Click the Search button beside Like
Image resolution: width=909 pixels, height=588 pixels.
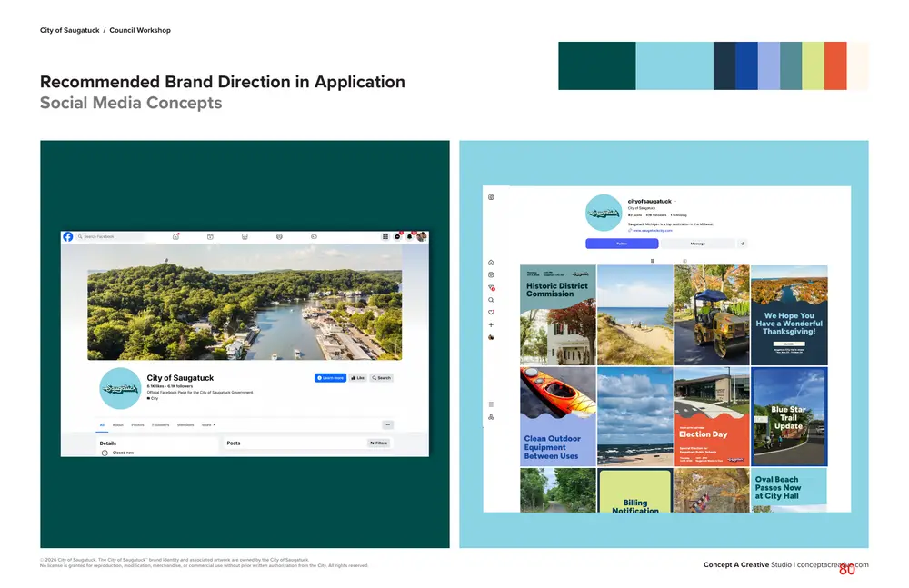(382, 378)
